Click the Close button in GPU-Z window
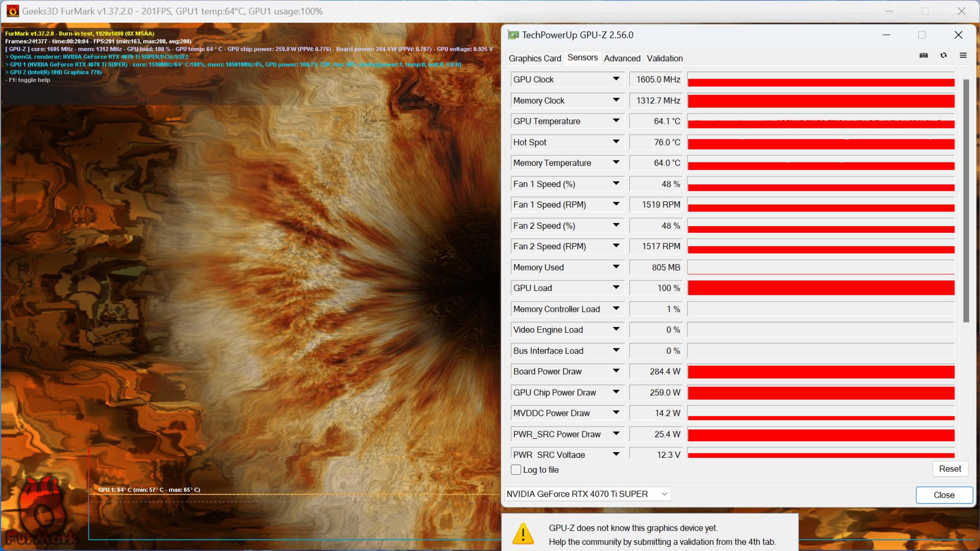 coord(942,494)
